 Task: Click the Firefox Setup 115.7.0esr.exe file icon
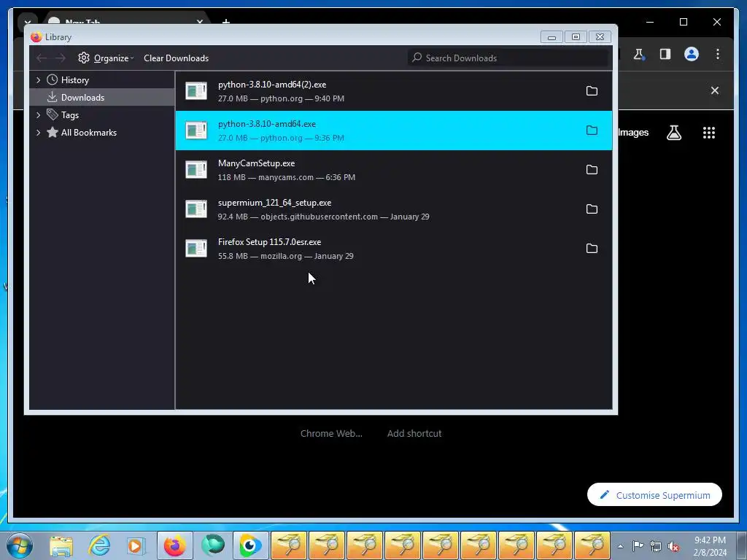point(196,249)
